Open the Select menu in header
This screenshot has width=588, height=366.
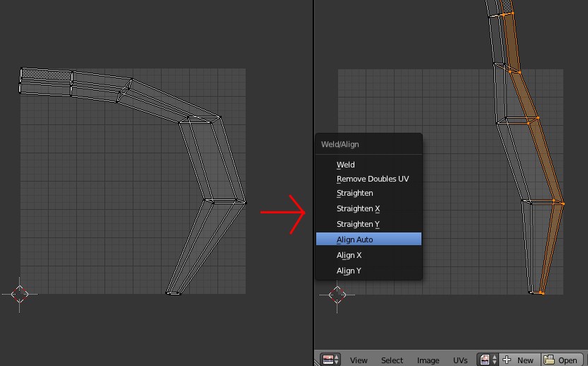coord(392,360)
